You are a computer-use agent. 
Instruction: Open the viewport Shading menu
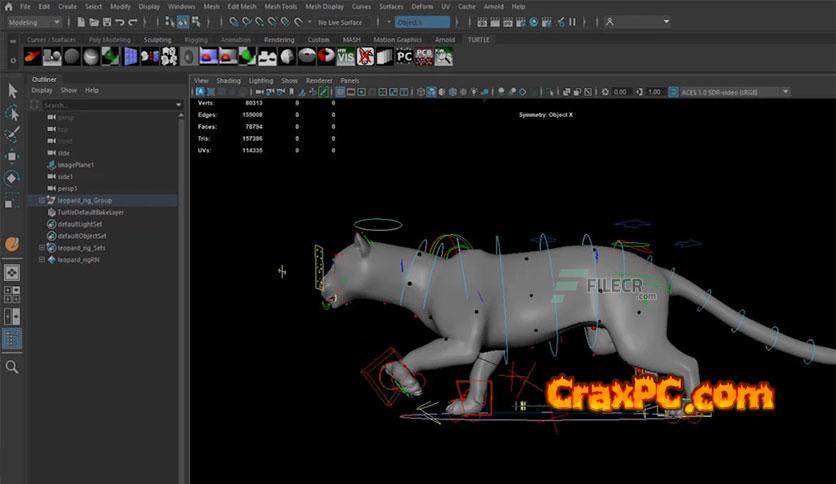[229, 80]
